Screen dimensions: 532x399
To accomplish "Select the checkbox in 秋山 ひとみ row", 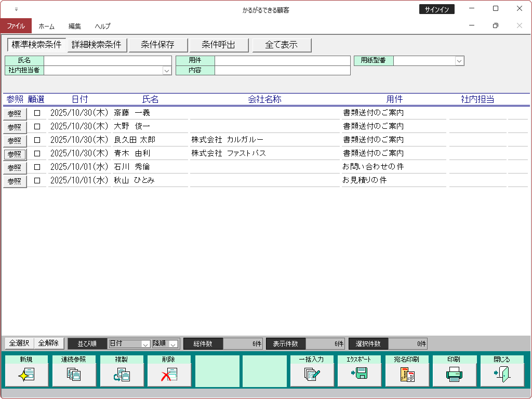I will click(x=37, y=180).
